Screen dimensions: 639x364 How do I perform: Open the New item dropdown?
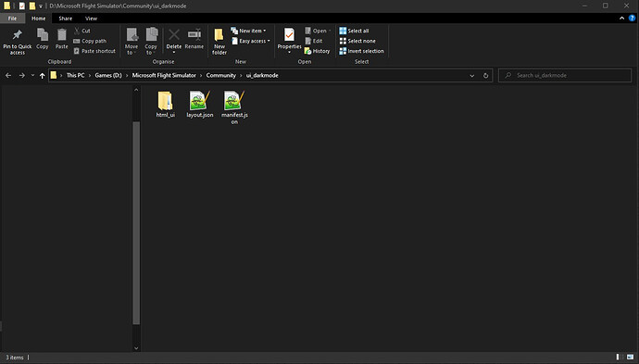point(248,31)
